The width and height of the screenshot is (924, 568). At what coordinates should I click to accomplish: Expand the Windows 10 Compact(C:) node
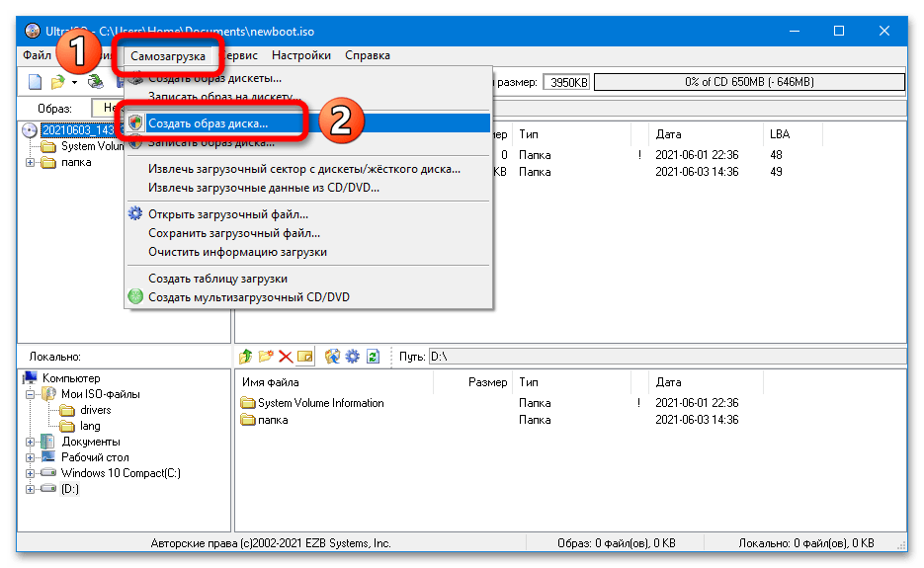click(30, 474)
